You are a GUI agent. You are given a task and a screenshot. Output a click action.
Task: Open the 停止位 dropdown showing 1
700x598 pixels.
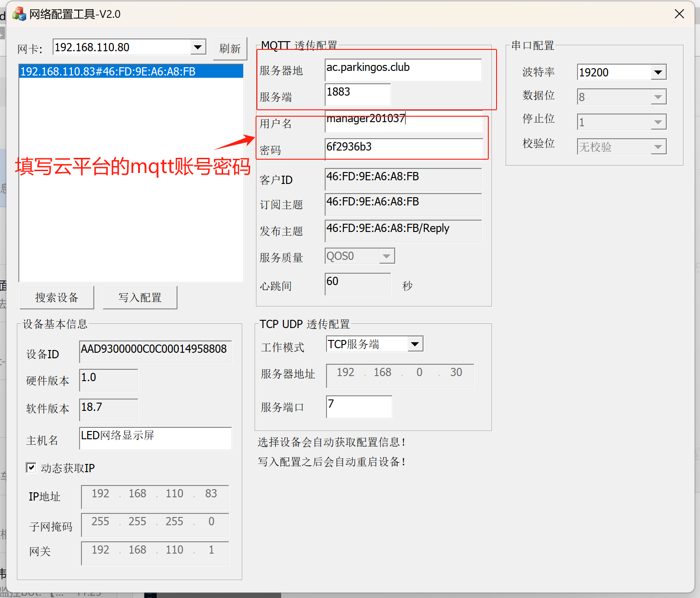point(658,122)
